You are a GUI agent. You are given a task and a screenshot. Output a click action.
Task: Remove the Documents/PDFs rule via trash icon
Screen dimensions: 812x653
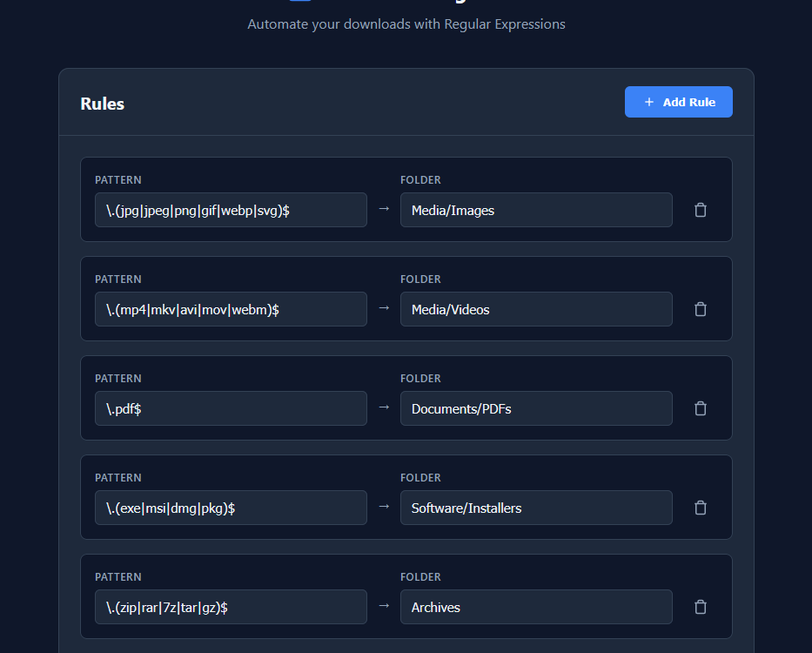pyautogui.click(x=701, y=408)
